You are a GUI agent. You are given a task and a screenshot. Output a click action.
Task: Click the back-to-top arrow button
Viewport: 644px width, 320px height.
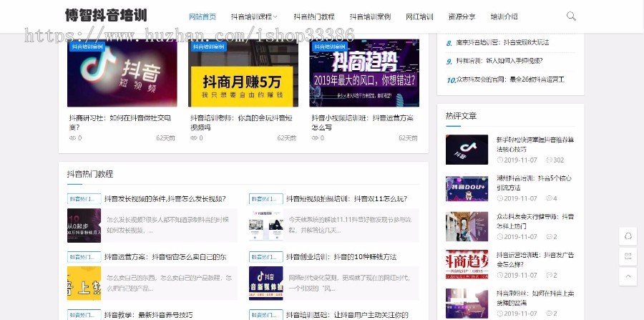pos(628,276)
